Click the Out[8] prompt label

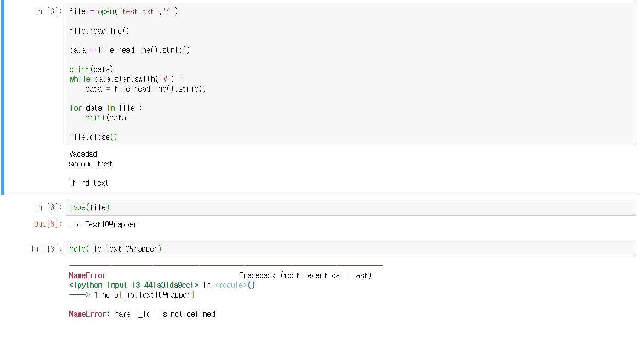point(47,224)
